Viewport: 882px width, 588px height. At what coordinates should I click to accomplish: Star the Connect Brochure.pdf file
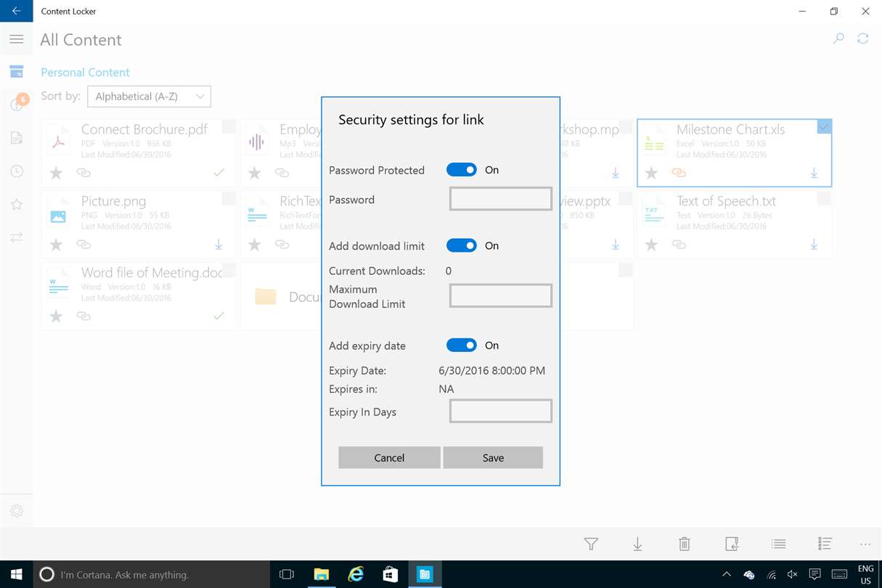point(56,173)
